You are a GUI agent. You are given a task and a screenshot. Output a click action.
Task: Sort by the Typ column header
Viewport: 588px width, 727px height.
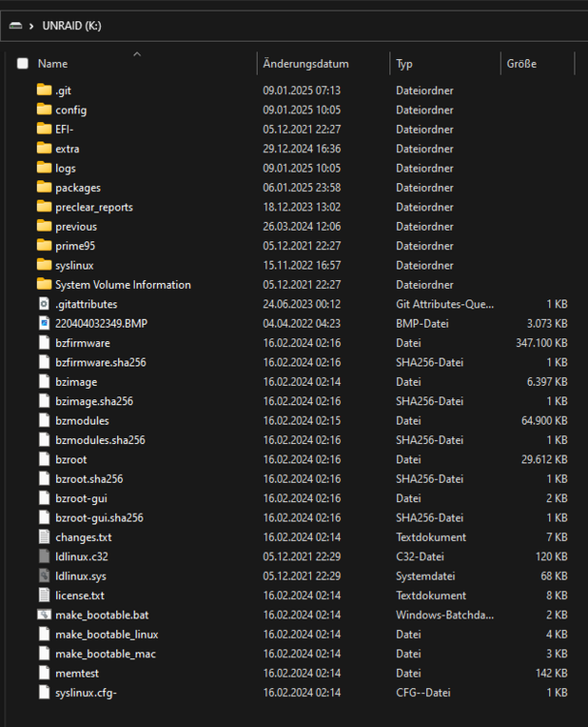tap(404, 64)
